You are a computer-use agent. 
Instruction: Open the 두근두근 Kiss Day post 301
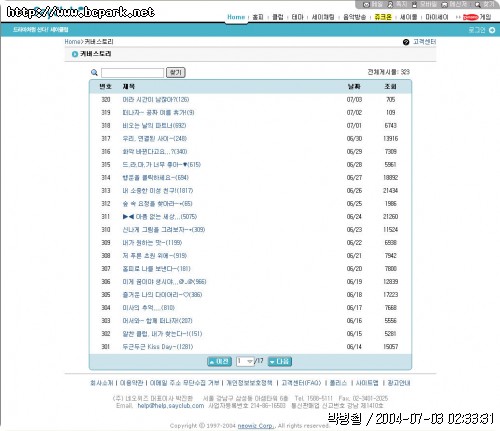(158, 347)
